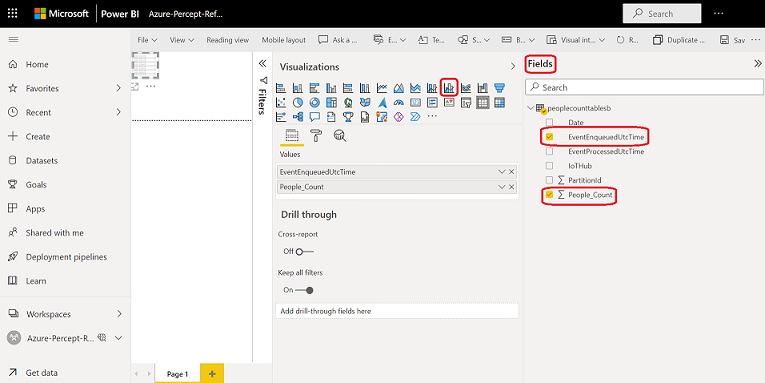The image size is (765, 383).
Task: Select the treemap visual
Action: 331,102
